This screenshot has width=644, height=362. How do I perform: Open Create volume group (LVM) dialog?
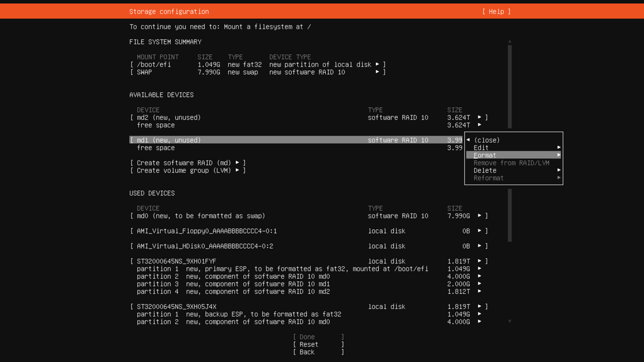pyautogui.click(x=188, y=170)
